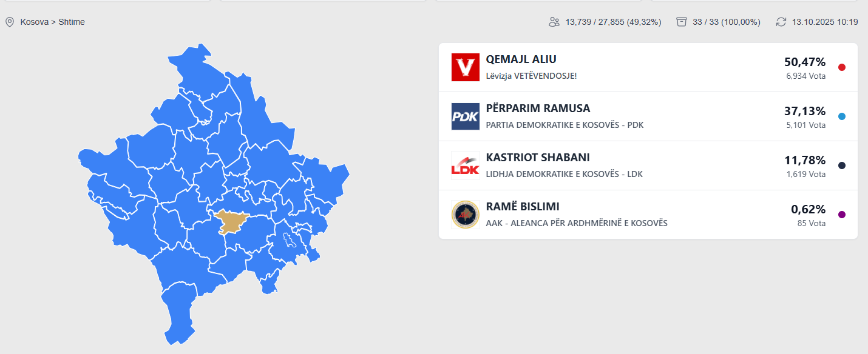Click the 13.10.2025 10:19 update time
This screenshot has width=868, height=354.
coord(825,22)
